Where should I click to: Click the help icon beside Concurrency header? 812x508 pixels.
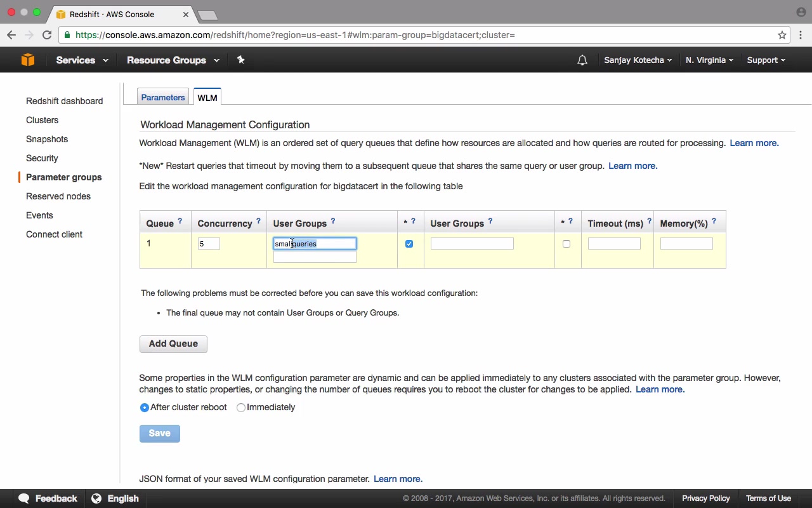258,221
